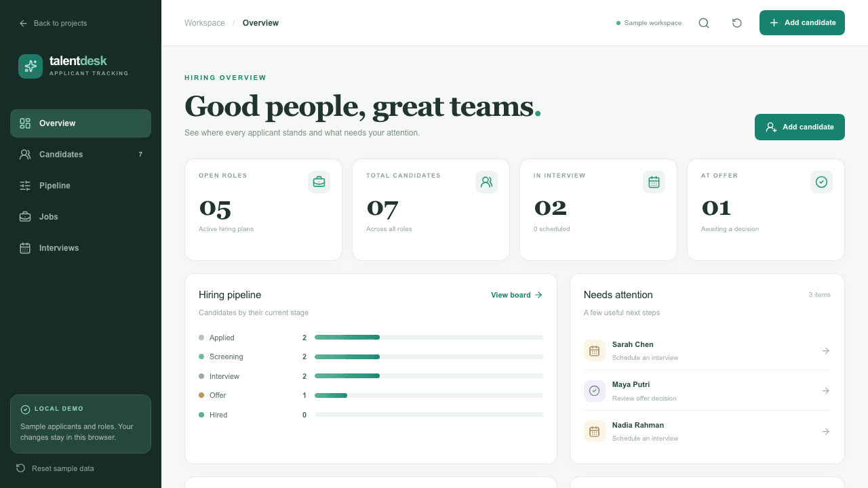Click the back arrow icon next to Back to projects

24,23
